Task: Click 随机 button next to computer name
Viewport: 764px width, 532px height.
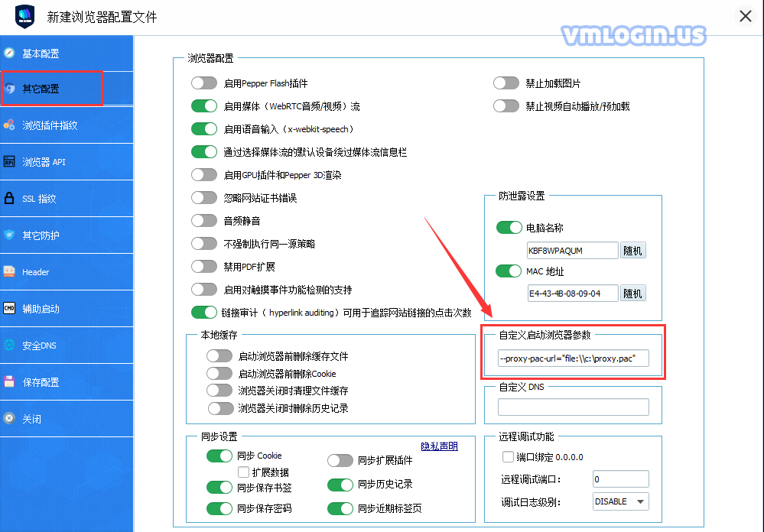Action: click(x=632, y=251)
